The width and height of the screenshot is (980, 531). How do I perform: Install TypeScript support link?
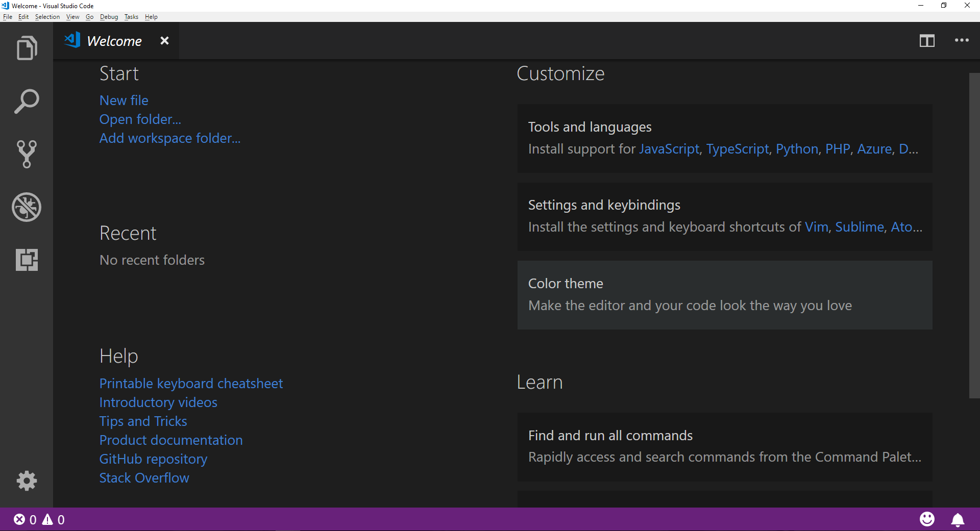click(x=738, y=149)
